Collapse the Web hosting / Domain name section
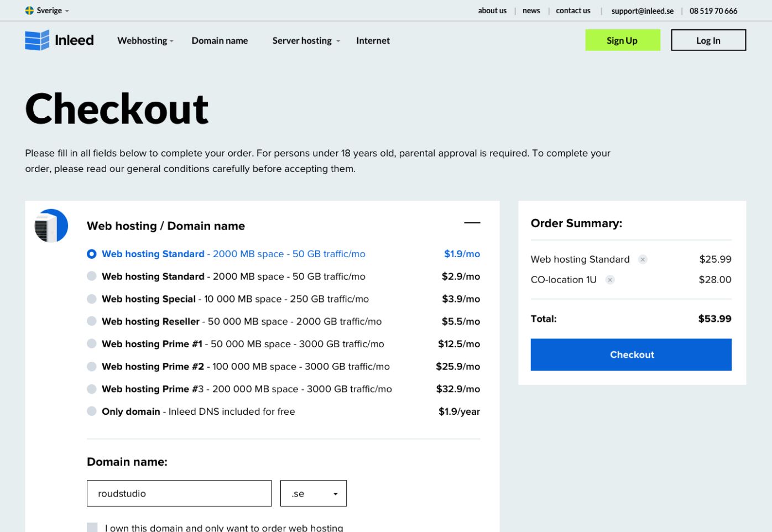772x532 pixels. click(473, 222)
